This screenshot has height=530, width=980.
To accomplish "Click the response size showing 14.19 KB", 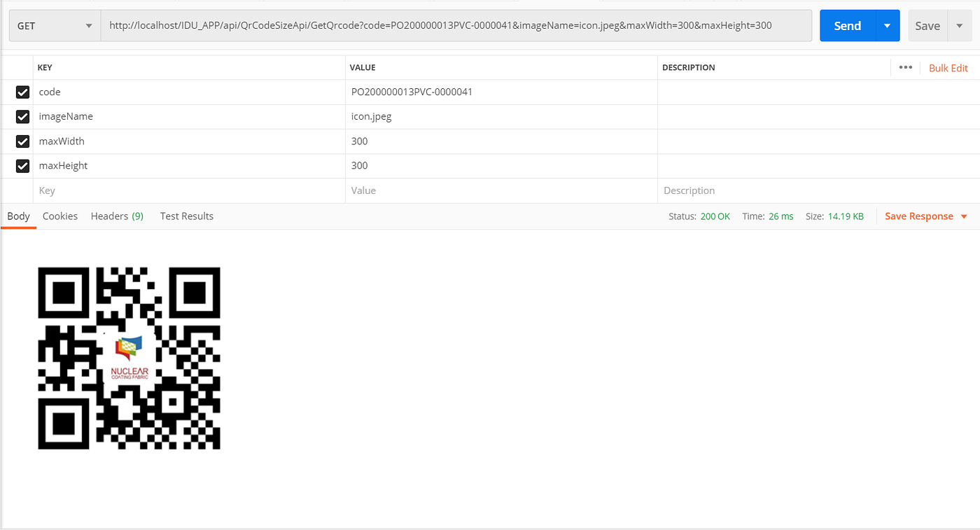I will 845,216.
